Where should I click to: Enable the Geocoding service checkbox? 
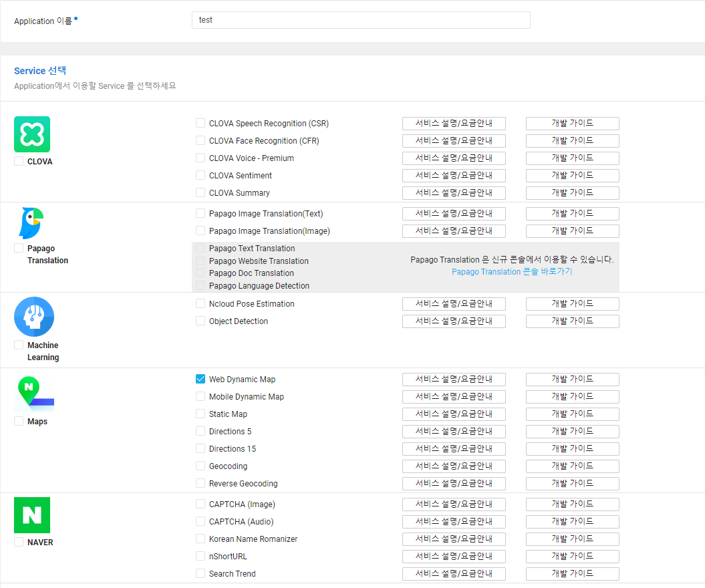200,466
